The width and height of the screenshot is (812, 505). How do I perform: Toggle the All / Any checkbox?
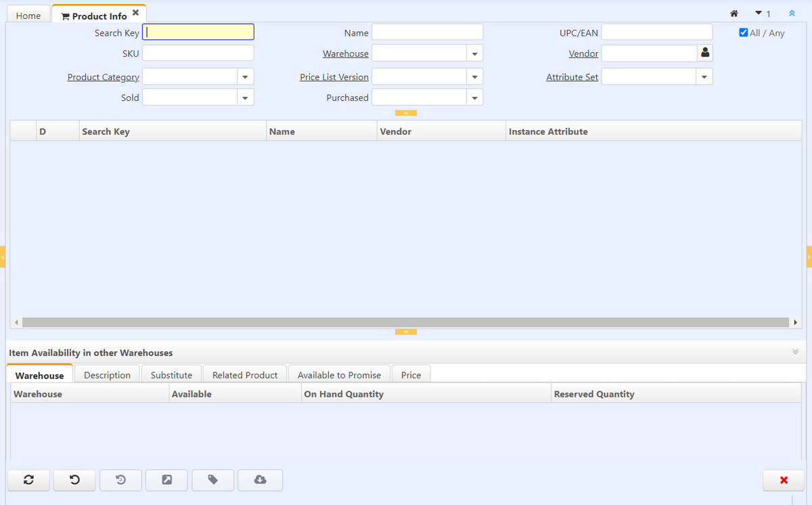pos(744,32)
